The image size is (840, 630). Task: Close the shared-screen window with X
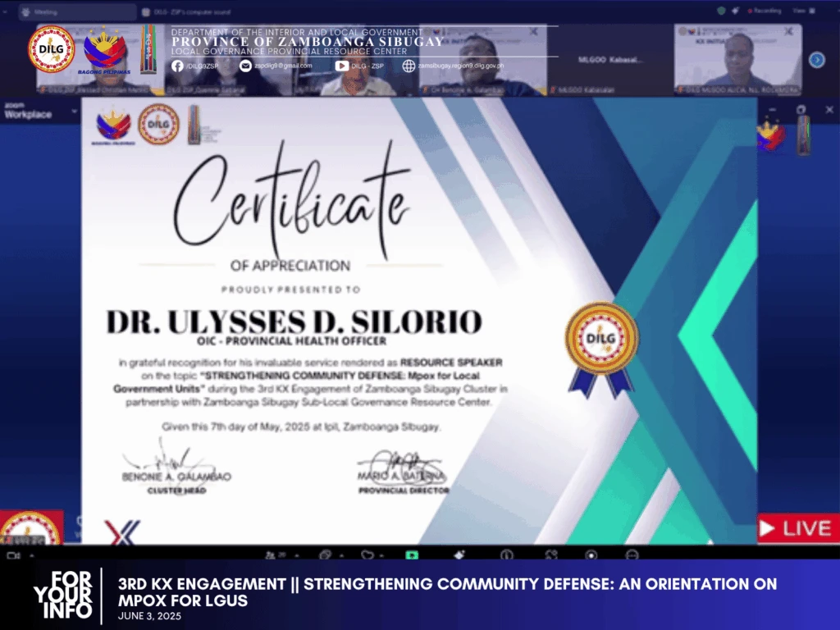pos(829,109)
